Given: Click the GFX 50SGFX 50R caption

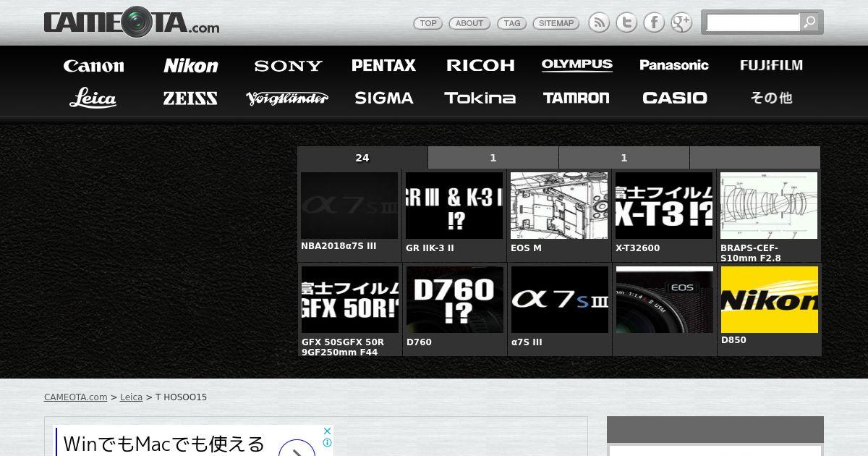Looking at the screenshot, I should point(343,347).
